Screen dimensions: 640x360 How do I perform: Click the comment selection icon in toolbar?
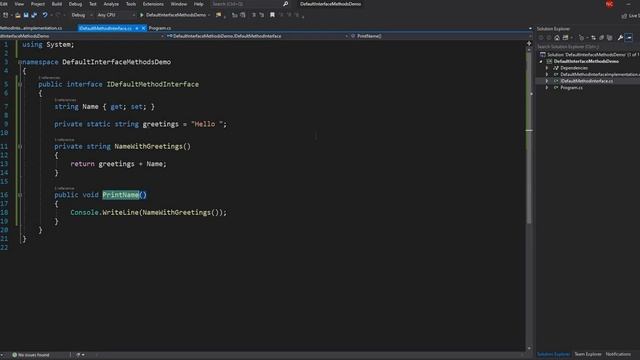point(253,15)
